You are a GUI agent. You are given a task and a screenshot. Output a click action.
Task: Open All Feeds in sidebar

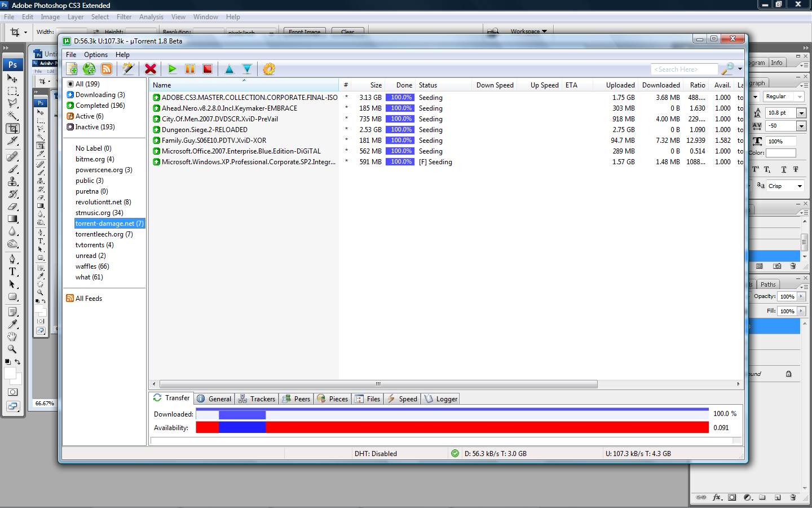85,299
